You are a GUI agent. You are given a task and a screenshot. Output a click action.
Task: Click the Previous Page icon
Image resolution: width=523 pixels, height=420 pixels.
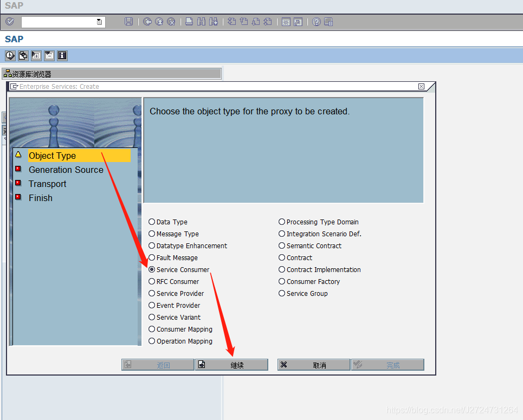coord(244,22)
